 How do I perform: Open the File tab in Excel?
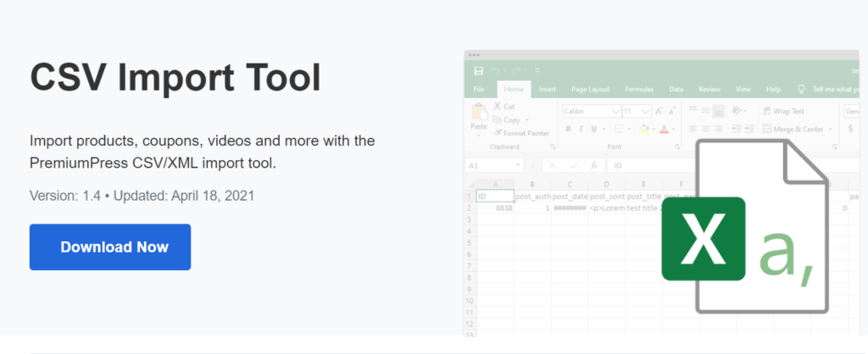pos(479,89)
